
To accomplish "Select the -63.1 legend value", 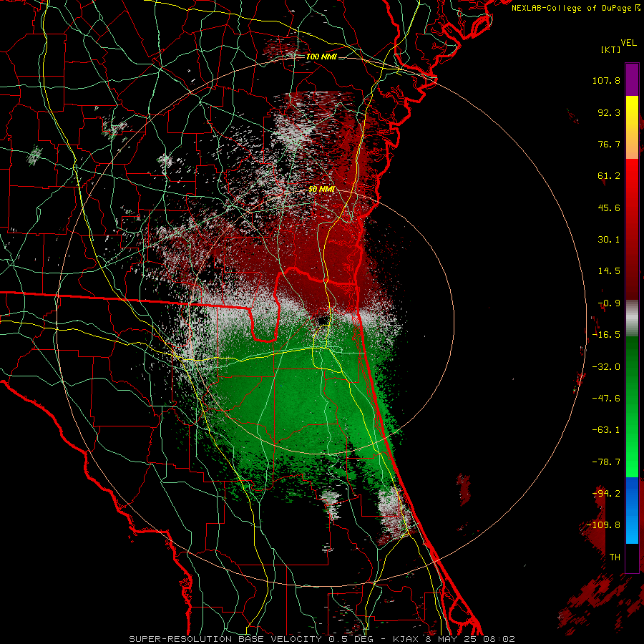I will [606, 430].
